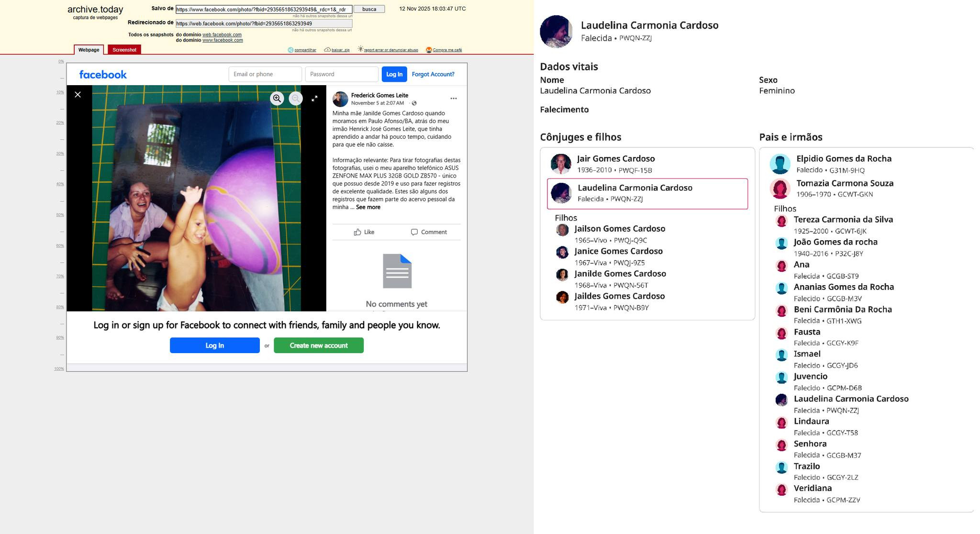Image resolution: width=980 pixels, height=534 pixels.
Task: Open Jair Gomes Cardoso's record
Action: pos(615,159)
